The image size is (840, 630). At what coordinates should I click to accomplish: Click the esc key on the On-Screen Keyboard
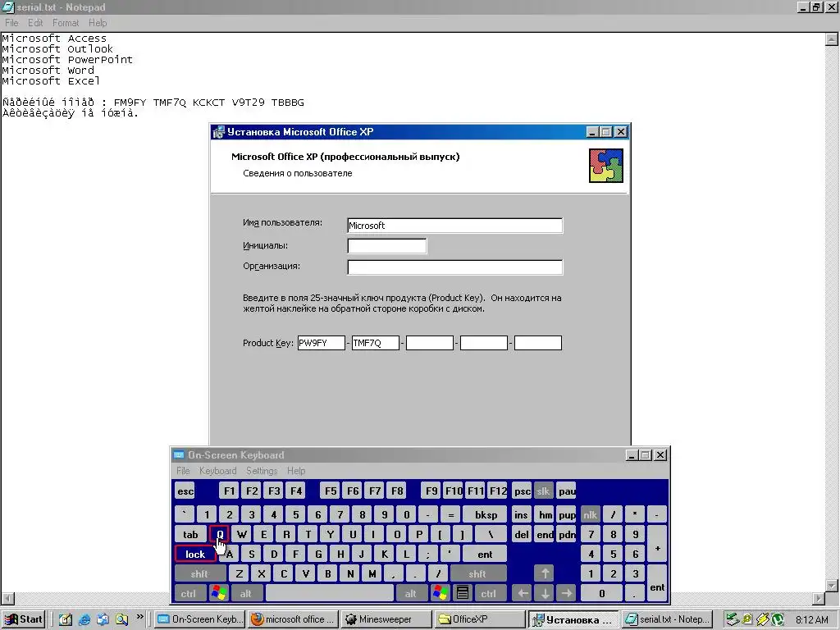coord(185,491)
